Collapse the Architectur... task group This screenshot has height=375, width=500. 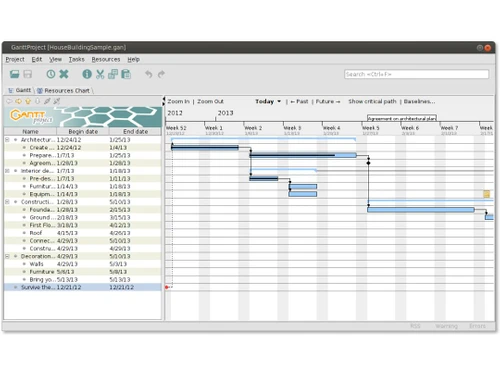7,140
